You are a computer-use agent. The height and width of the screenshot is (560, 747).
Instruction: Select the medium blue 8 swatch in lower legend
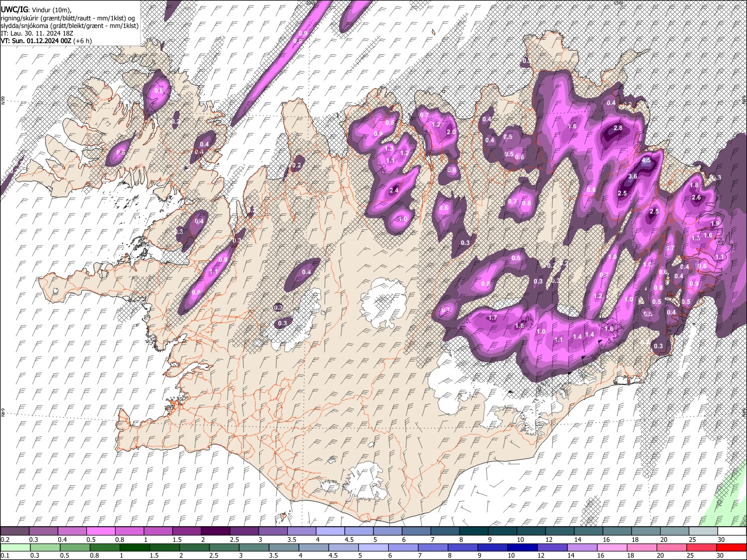pyautogui.click(x=463, y=547)
